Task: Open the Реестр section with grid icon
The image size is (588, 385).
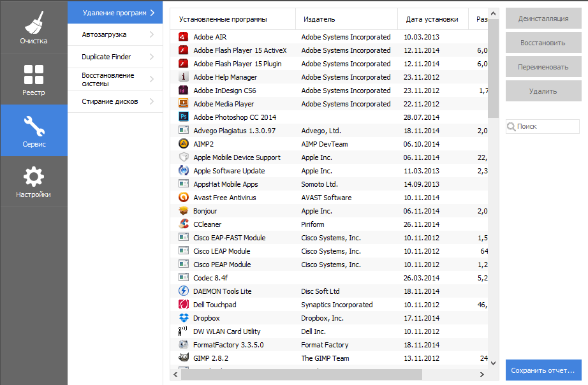Action: 33,79
